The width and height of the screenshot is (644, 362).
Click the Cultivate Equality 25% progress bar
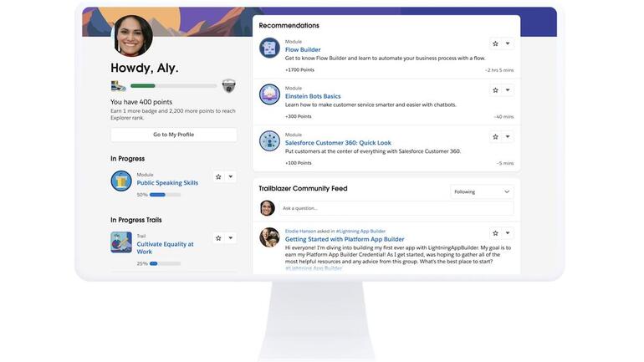(x=165, y=263)
